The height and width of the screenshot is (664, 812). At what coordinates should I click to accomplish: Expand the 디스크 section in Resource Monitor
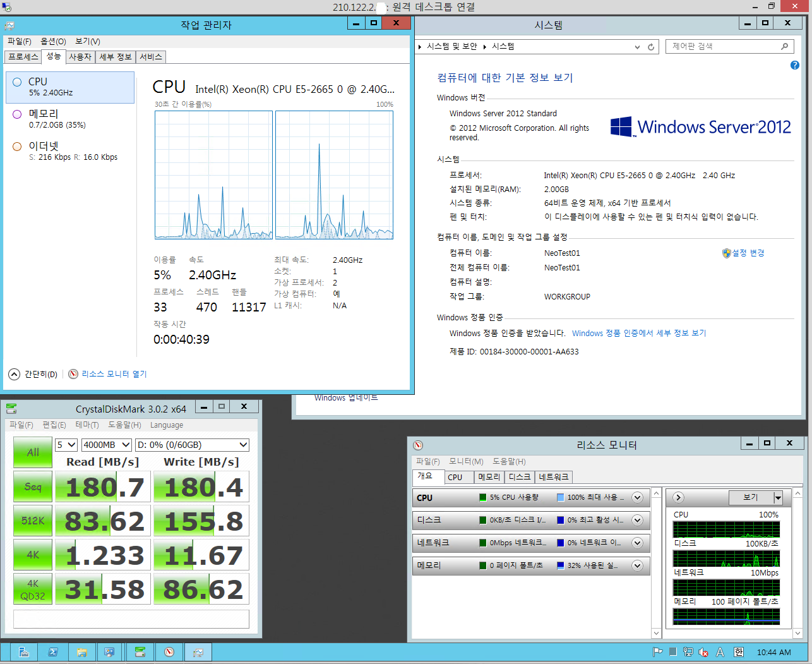pos(637,520)
